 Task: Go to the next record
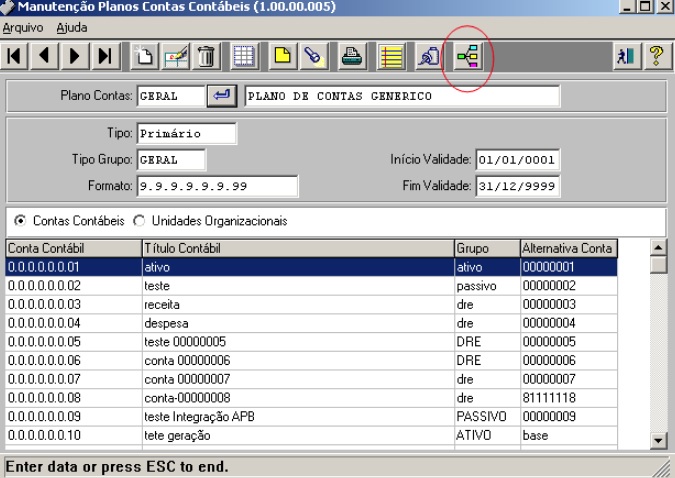point(74,56)
